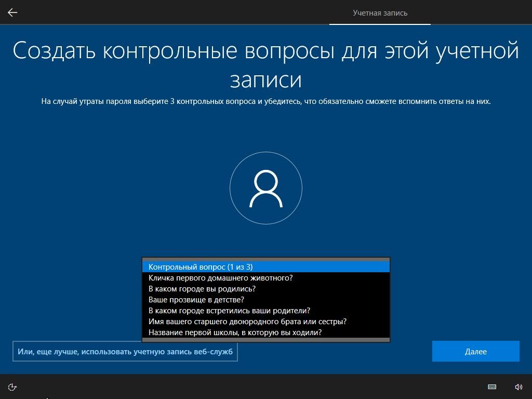Pick Ваше прозвище в детстве?

266,299
